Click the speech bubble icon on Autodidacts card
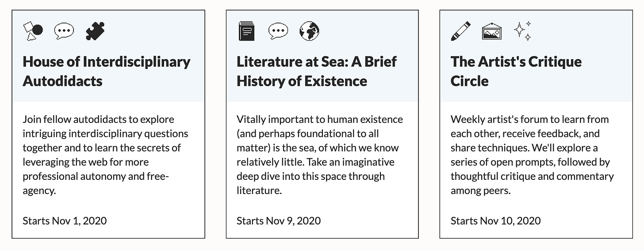Screen dimensions: 644x251 (x=64, y=31)
